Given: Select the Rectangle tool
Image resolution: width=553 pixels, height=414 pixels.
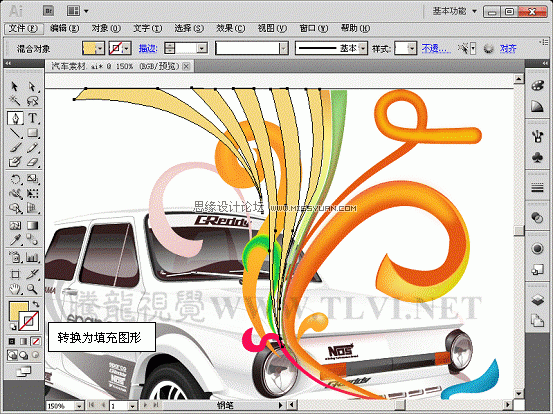Looking at the screenshot, I should click(x=32, y=133).
